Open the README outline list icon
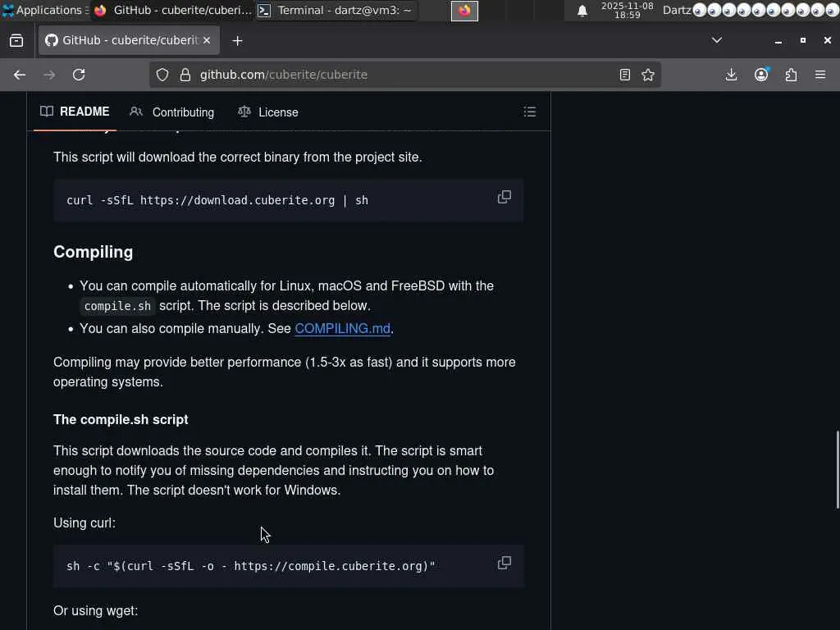840x630 pixels. coord(530,112)
